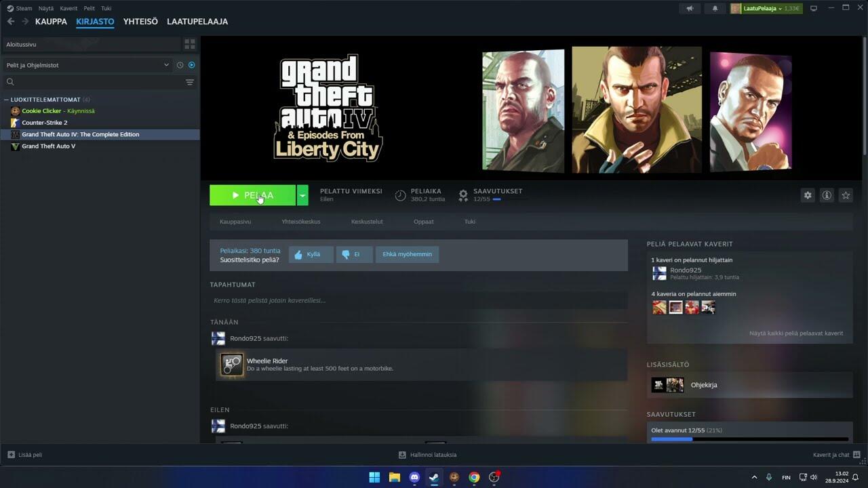Viewport: 868px width, 488px height.
Task: Click the achievements progress bar
Action: click(x=749, y=439)
